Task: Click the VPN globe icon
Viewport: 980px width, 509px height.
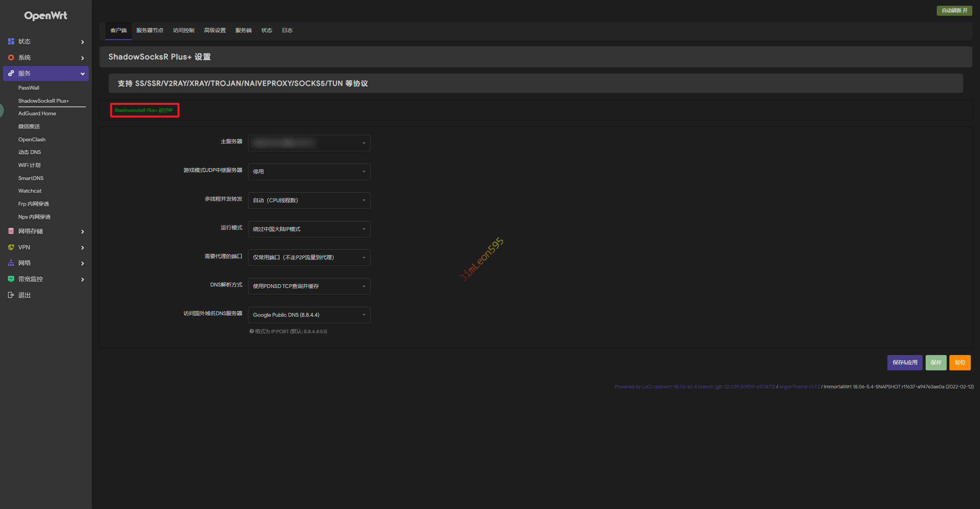Action: (x=11, y=247)
